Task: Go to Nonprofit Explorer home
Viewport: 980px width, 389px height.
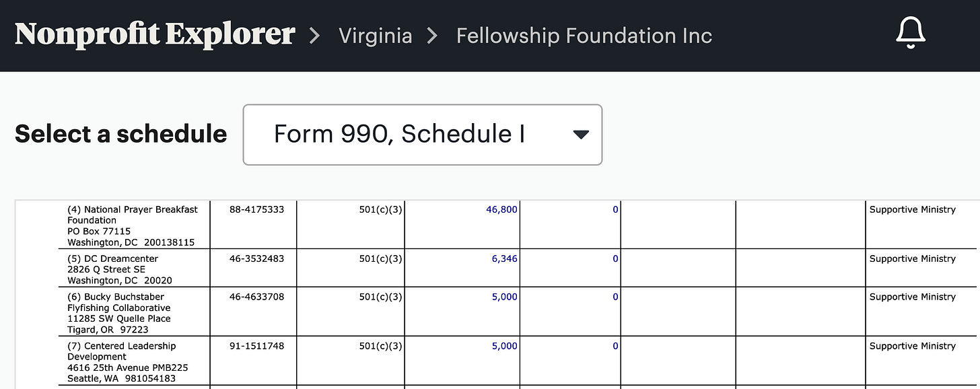Action: point(155,34)
